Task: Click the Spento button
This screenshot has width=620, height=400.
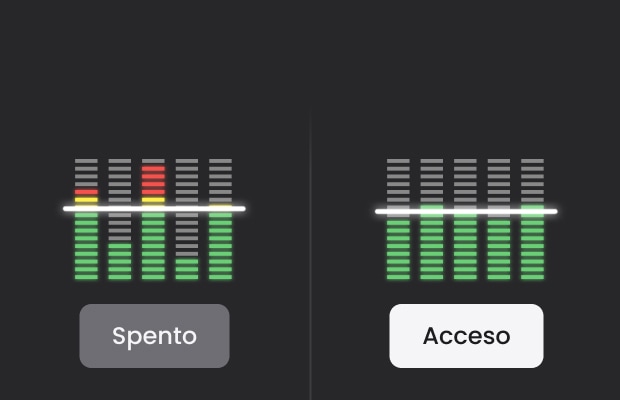Action: [154, 336]
